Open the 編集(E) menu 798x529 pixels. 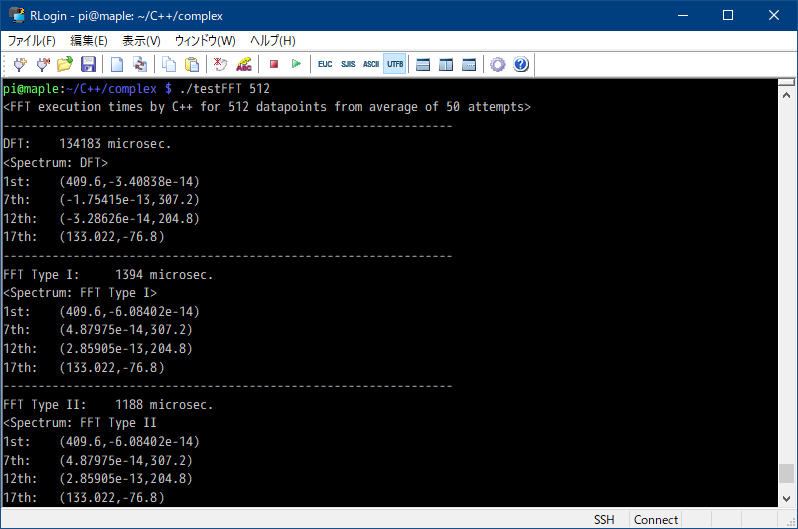coord(89,41)
